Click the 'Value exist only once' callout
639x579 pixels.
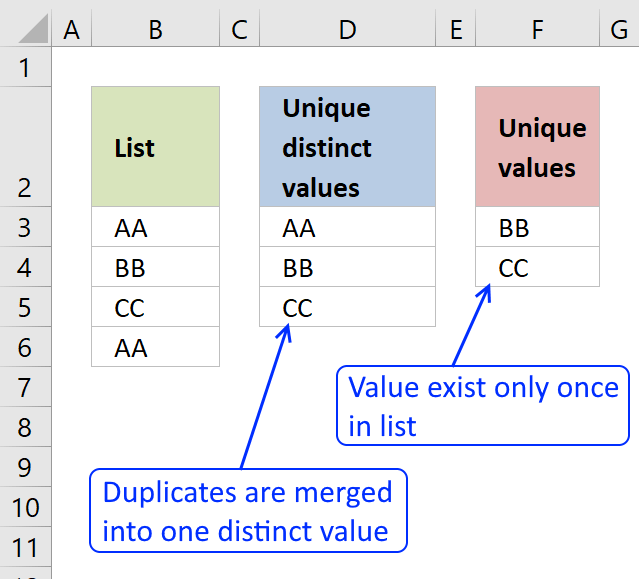(x=483, y=406)
